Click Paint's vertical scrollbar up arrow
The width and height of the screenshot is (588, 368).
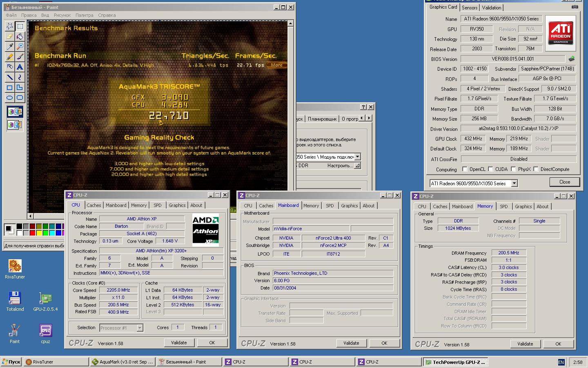pyautogui.click(x=290, y=23)
